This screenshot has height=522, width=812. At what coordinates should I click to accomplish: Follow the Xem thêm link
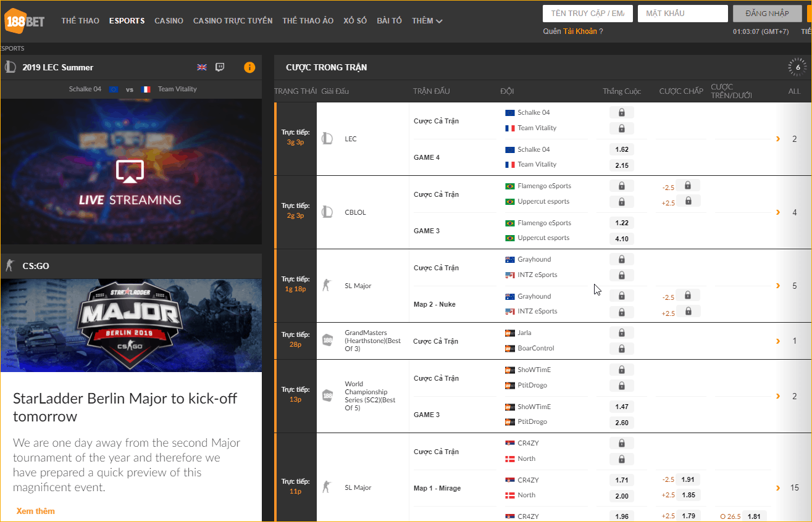pyautogui.click(x=36, y=511)
